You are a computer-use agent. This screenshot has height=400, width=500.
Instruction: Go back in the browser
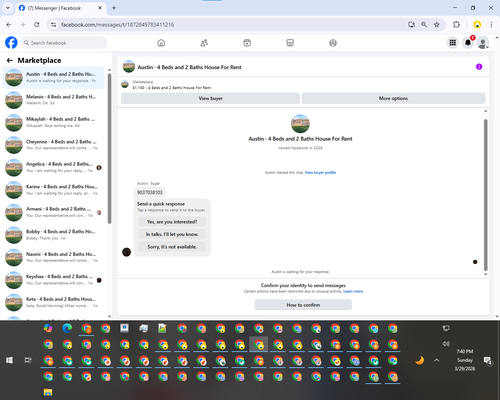tap(9, 24)
